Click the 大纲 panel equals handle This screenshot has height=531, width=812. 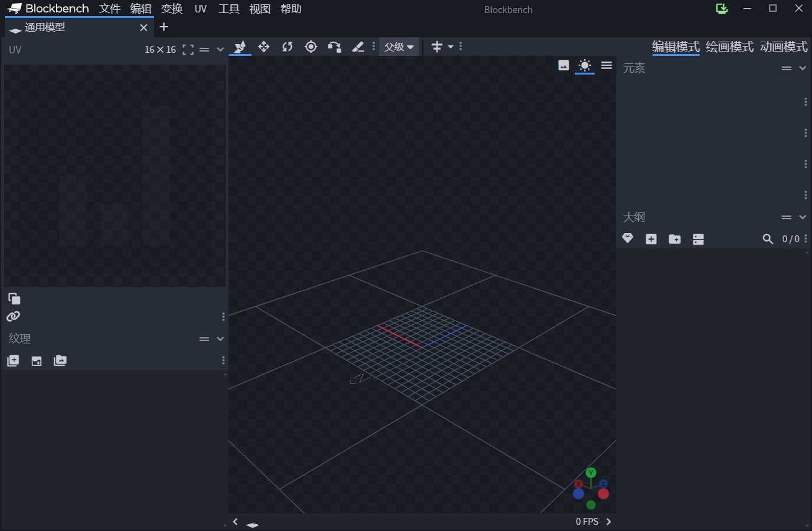787,217
